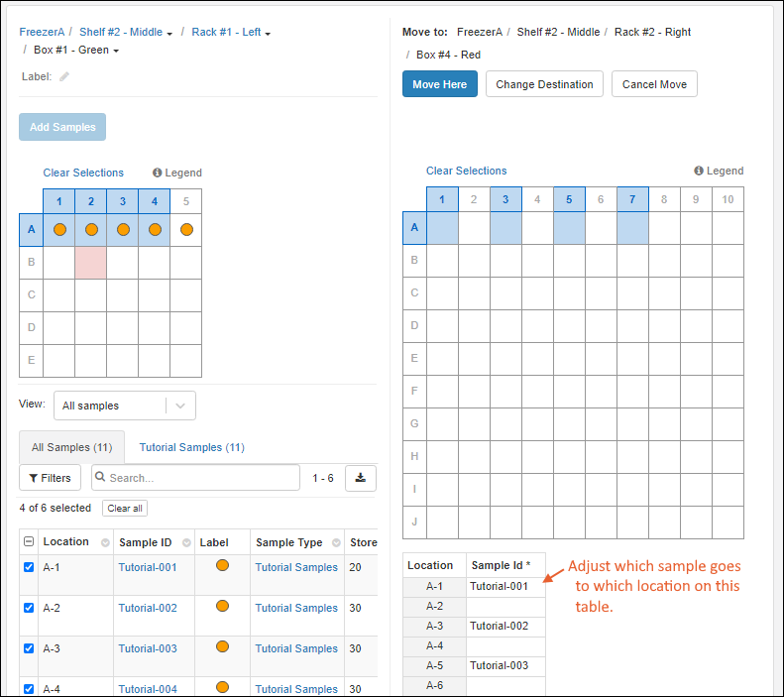784x697 pixels.
Task: Click the Sample Type column menu icon
Action: pyautogui.click(x=336, y=542)
